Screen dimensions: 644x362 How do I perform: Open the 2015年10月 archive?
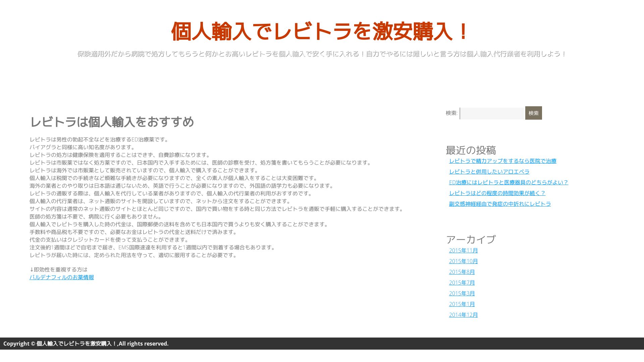click(x=463, y=261)
